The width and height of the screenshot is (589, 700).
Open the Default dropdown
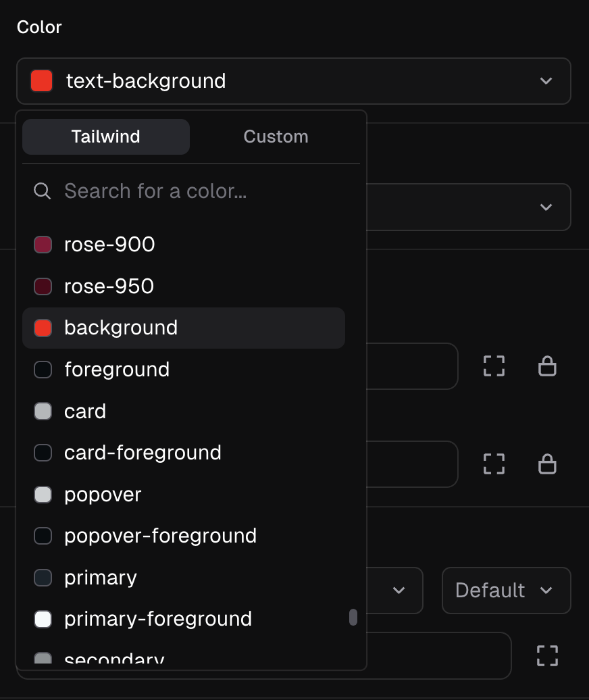coord(506,591)
